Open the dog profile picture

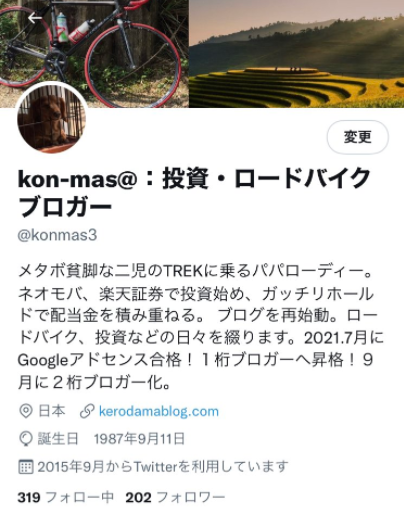[52, 118]
